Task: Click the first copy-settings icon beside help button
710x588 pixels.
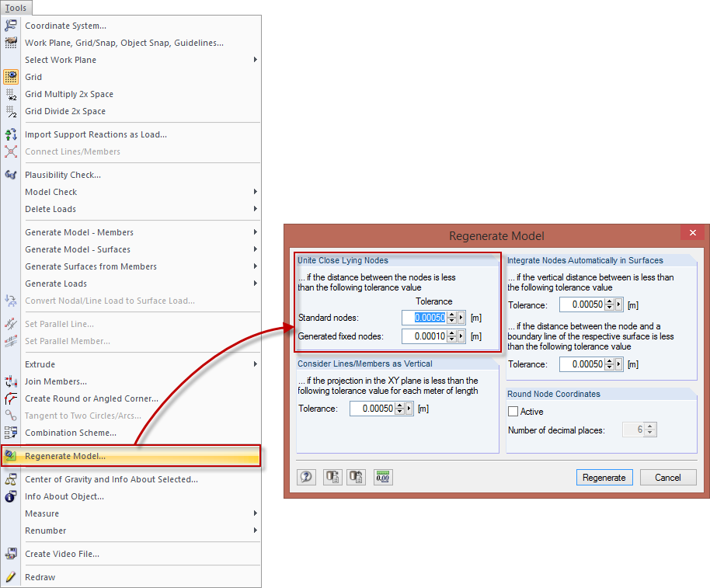Action: click(x=332, y=477)
